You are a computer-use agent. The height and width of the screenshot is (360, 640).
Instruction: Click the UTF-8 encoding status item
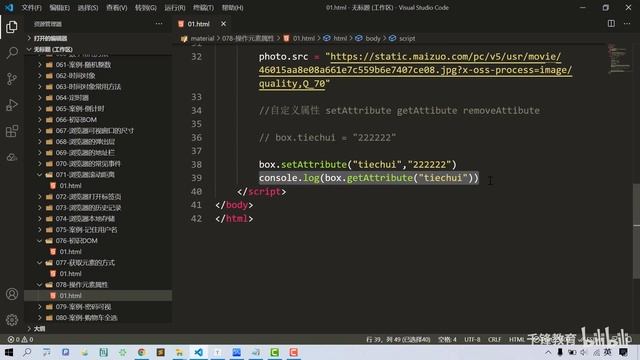tap(472, 339)
